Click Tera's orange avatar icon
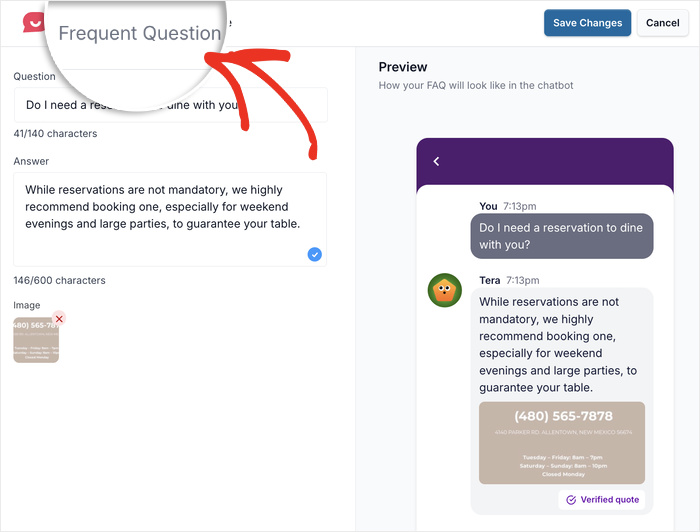 tap(444, 290)
